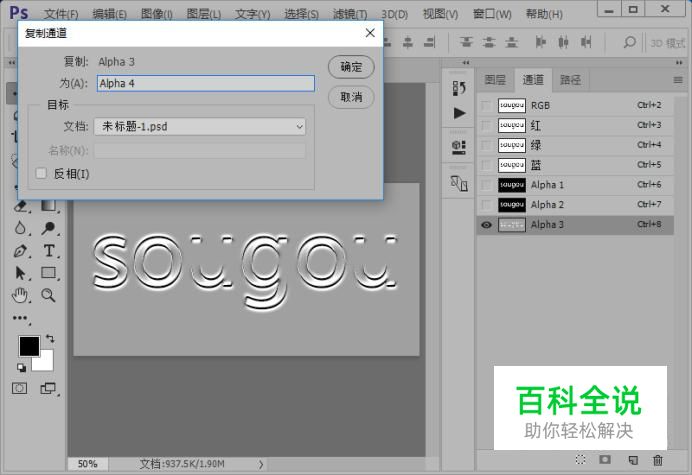Open the 编辑(E) menu
This screenshot has height=475, width=692.
point(109,14)
